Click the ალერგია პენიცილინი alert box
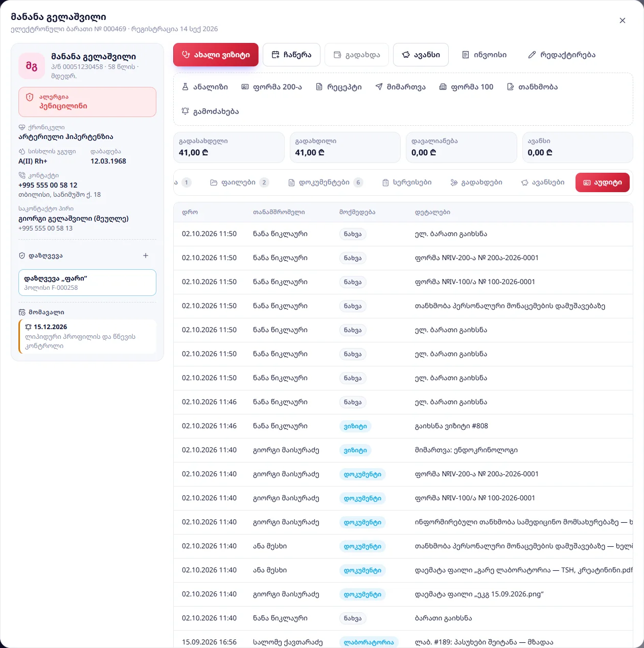The height and width of the screenshot is (648, 644). click(87, 102)
